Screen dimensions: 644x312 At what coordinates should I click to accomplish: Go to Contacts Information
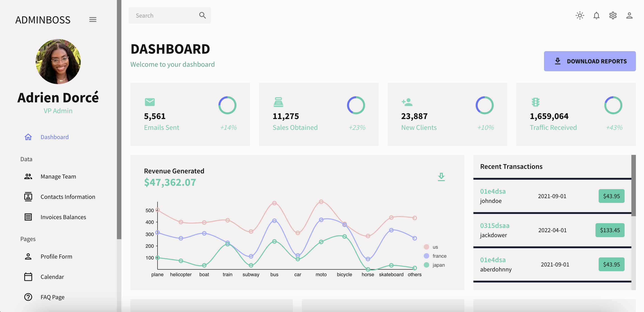point(68,197)
